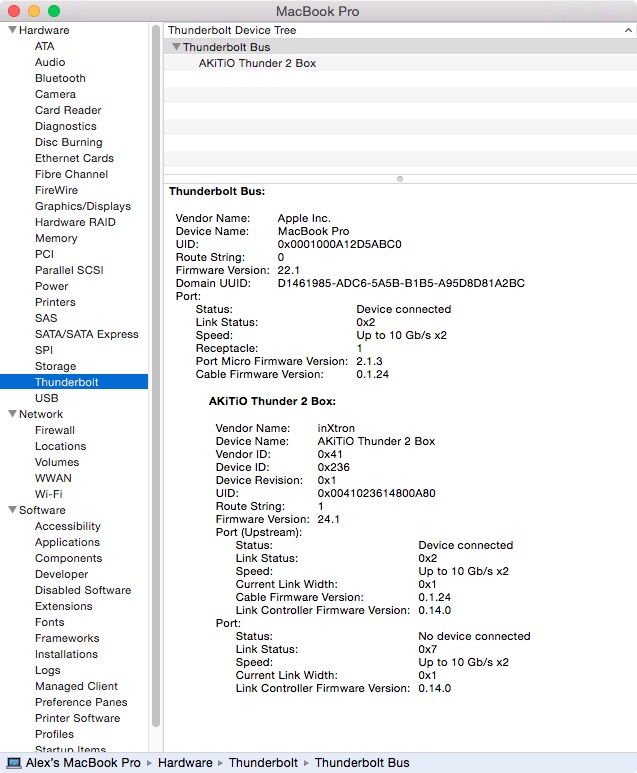This screenshot has height=773, width=637.
Task: Open Card Reader information
Action: coord(68,110)
